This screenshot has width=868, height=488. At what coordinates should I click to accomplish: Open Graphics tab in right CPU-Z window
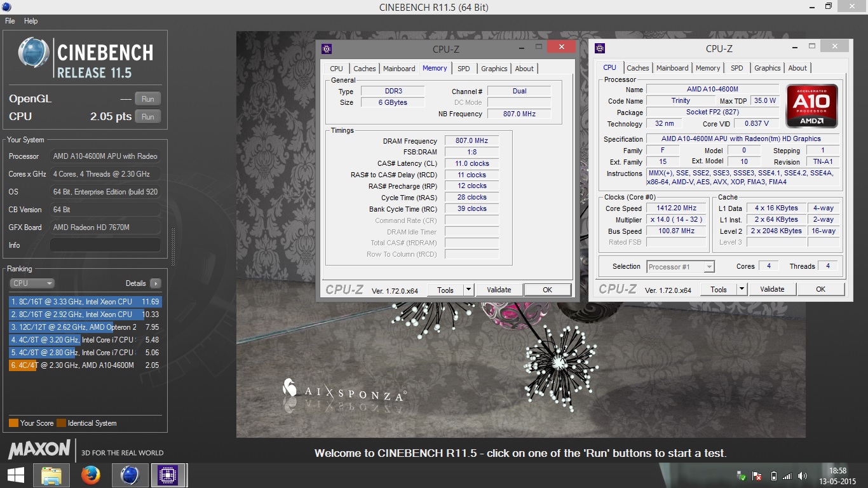[x=768, y=68]
